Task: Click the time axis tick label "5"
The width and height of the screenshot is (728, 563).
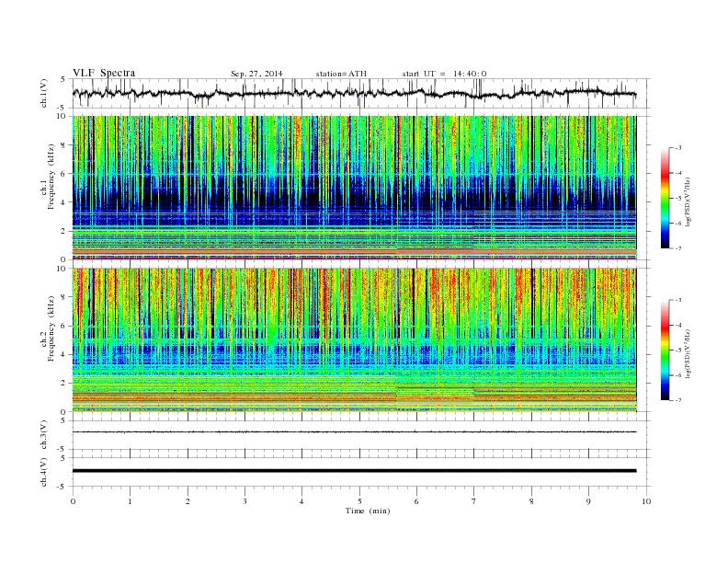Action: click(359, 501)
